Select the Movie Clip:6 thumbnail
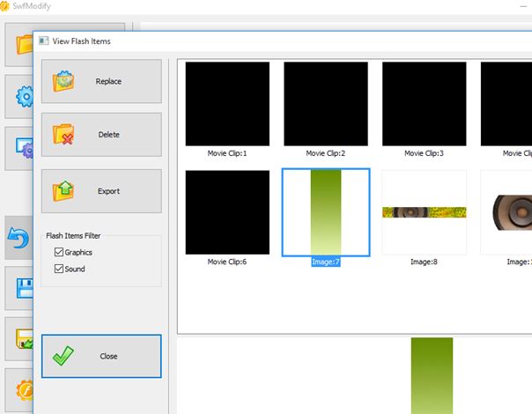Image resolution: width=532 pixels, height=414 pixels. [x=227, y=212]
